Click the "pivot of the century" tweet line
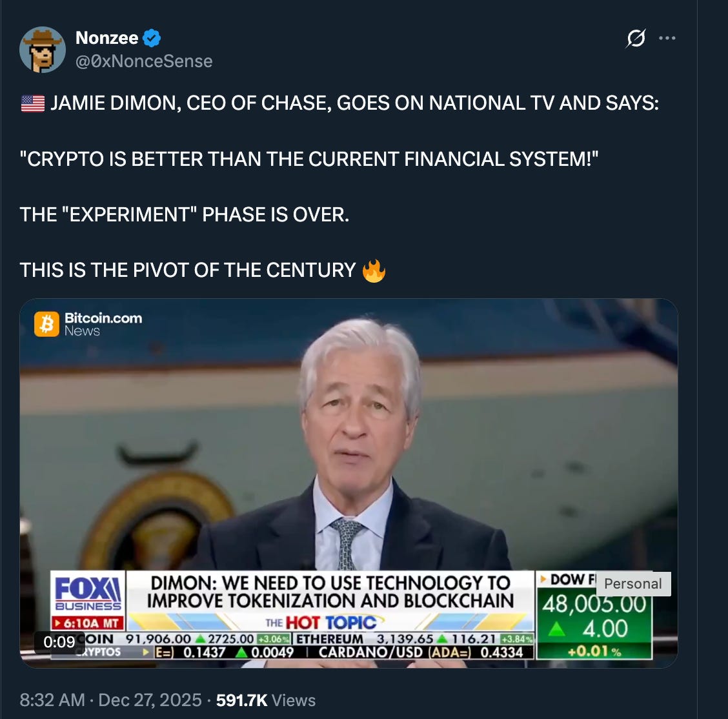728x719 pixels. click(x=188, y=270)
